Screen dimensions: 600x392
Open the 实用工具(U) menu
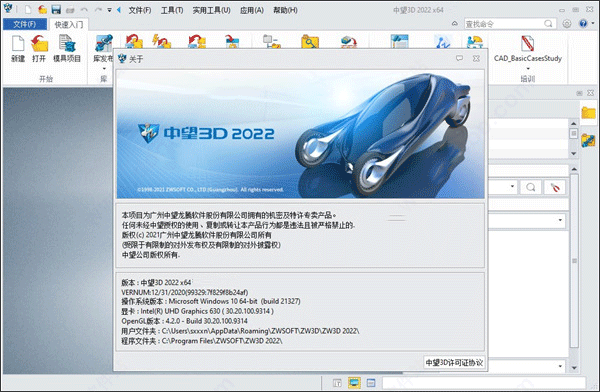pos(211,10)
